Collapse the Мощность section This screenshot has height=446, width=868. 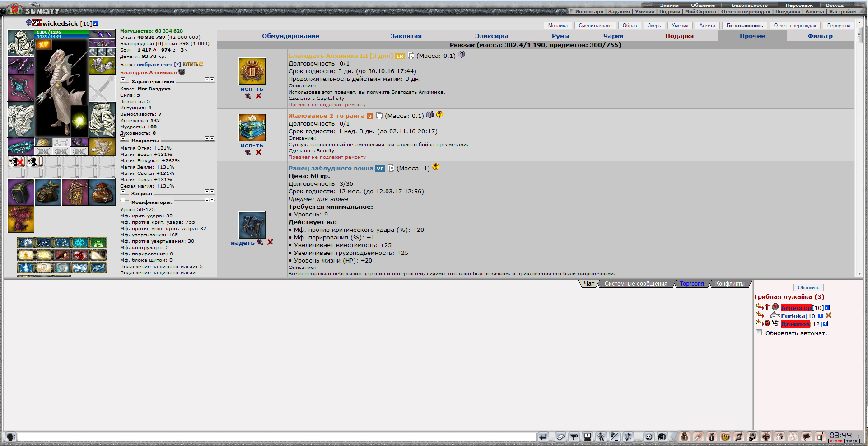click(123, 139)
